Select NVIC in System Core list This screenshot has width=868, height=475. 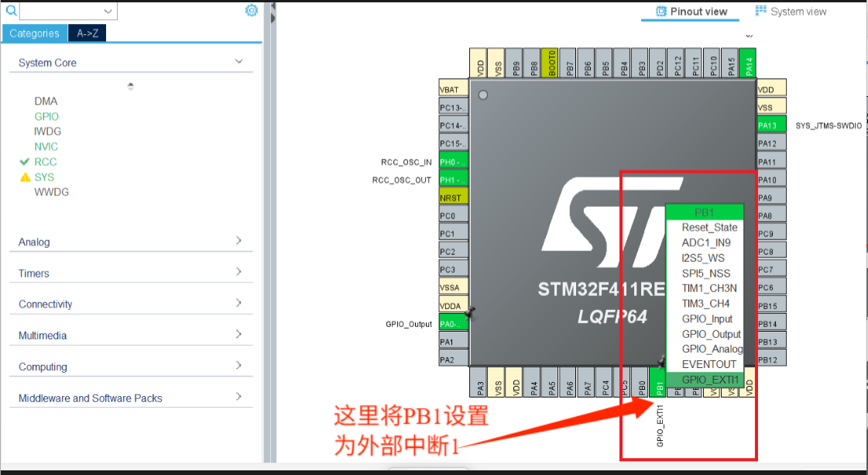(46, 146)
